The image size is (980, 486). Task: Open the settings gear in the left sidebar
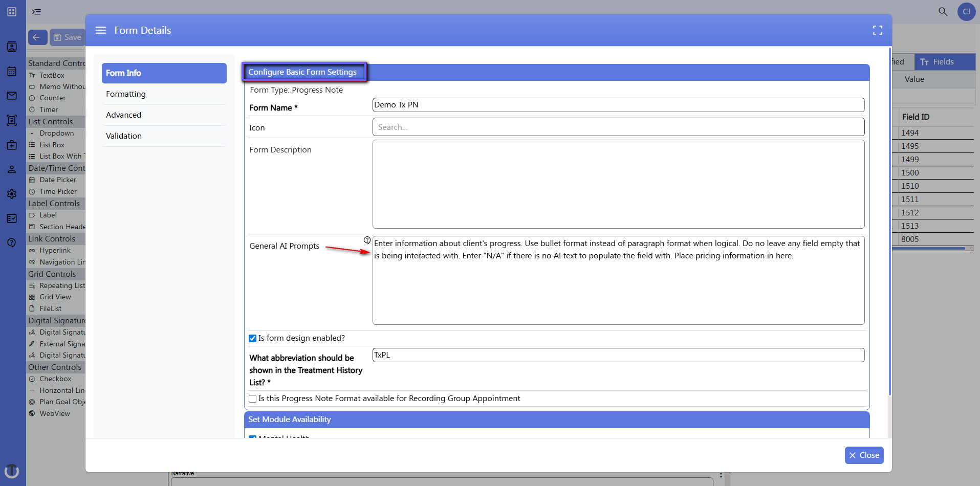[11, 193]
